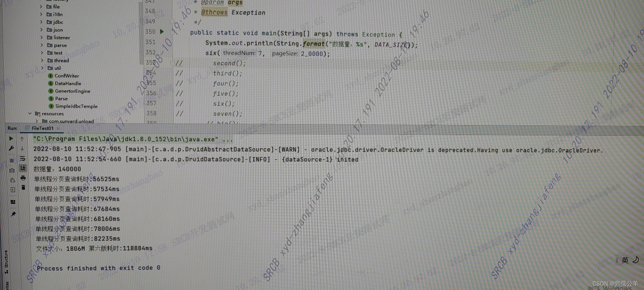Click line number 357 in the gutter
The height and width of the screenshot is (290, 644).
pyautogui.click(x=151, y=103)
